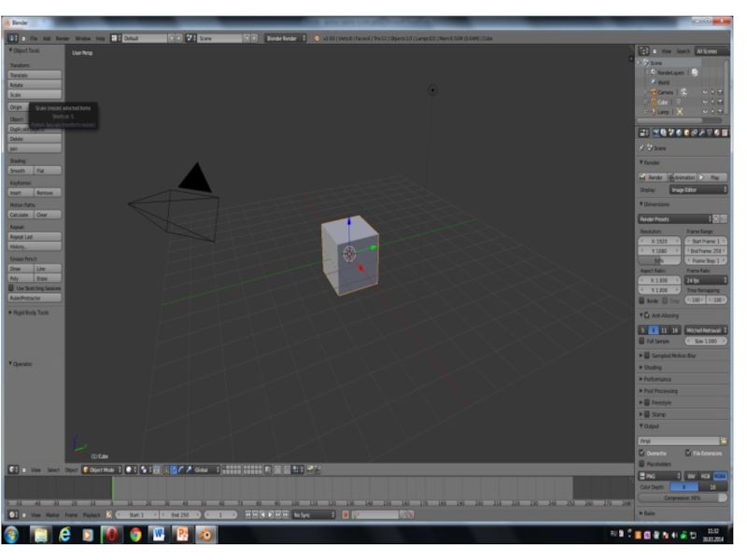Click the Translate button
Image resolution: width=747 pixels, height=560 pixels.
point(35,75)
